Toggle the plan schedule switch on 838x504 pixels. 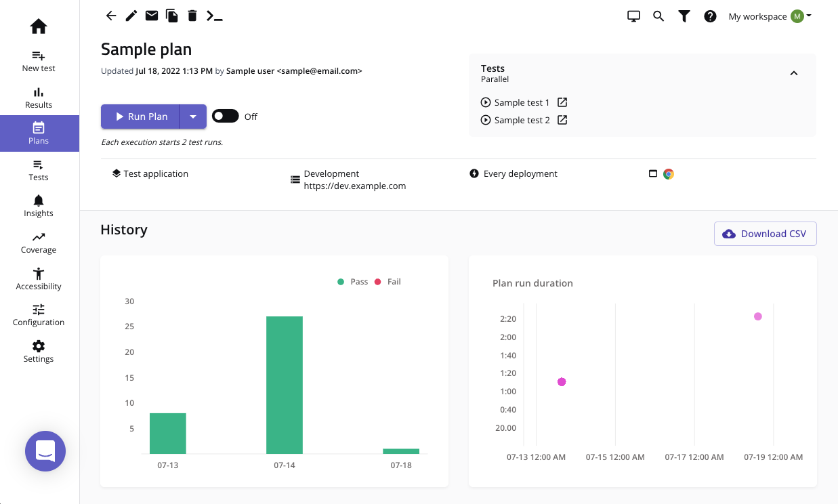(x=226, y=116)
